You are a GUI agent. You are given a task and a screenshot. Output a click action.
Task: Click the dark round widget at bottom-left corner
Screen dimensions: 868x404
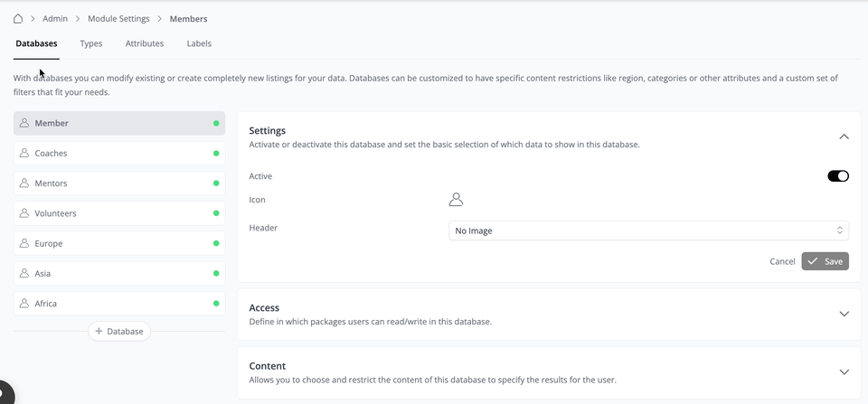(x=5, y=393)
